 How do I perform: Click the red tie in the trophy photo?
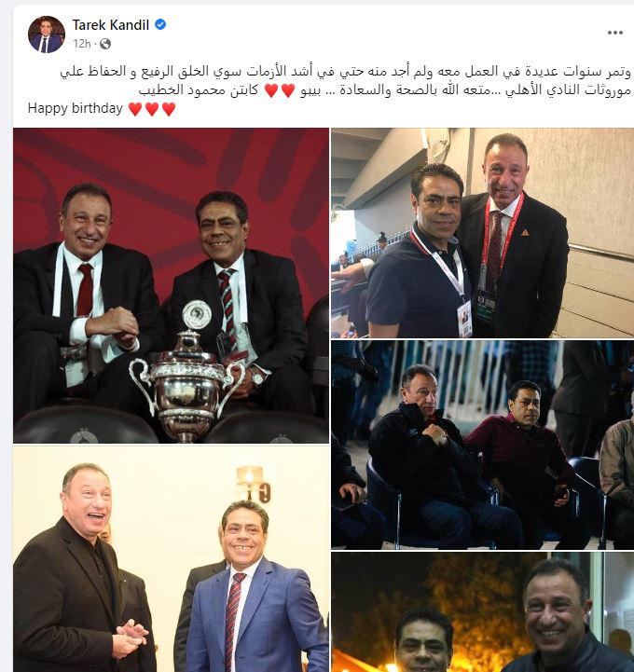[85, 290]
